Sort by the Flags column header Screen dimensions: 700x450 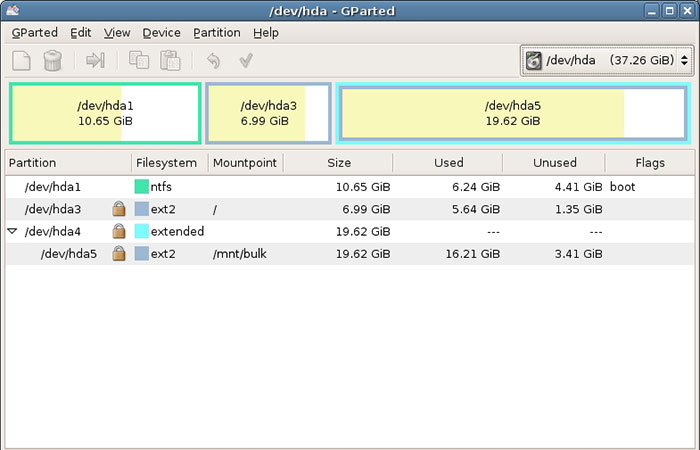650,162
